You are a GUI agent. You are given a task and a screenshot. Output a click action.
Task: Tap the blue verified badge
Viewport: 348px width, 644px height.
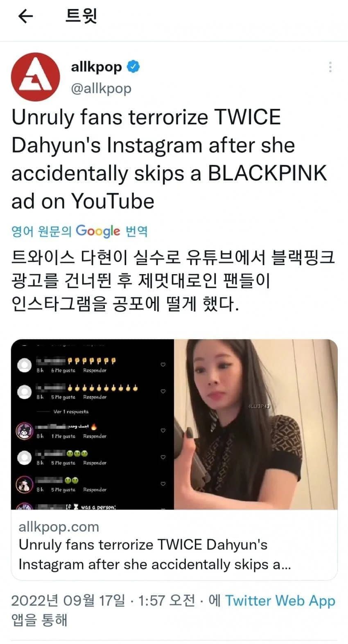coord(133,67)
